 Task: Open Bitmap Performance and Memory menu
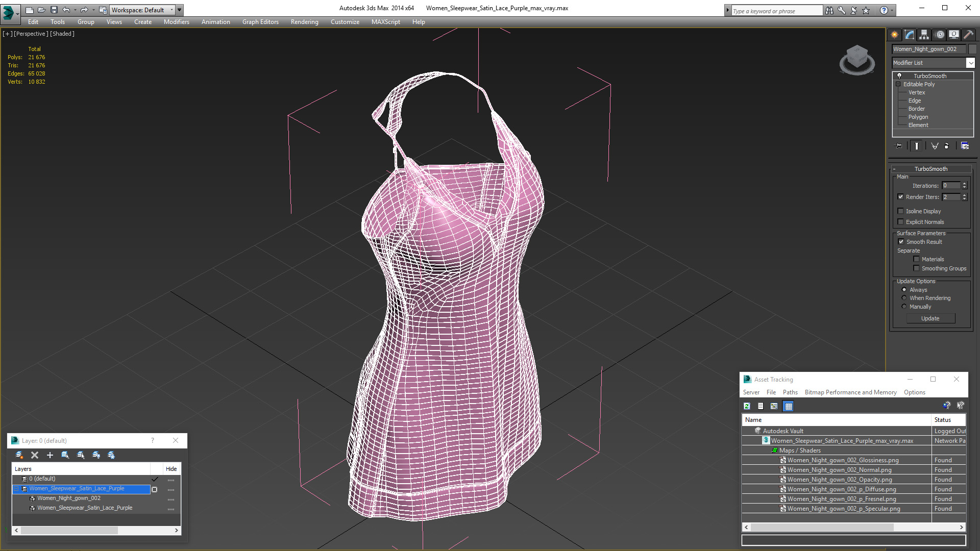tap(850, 392)
